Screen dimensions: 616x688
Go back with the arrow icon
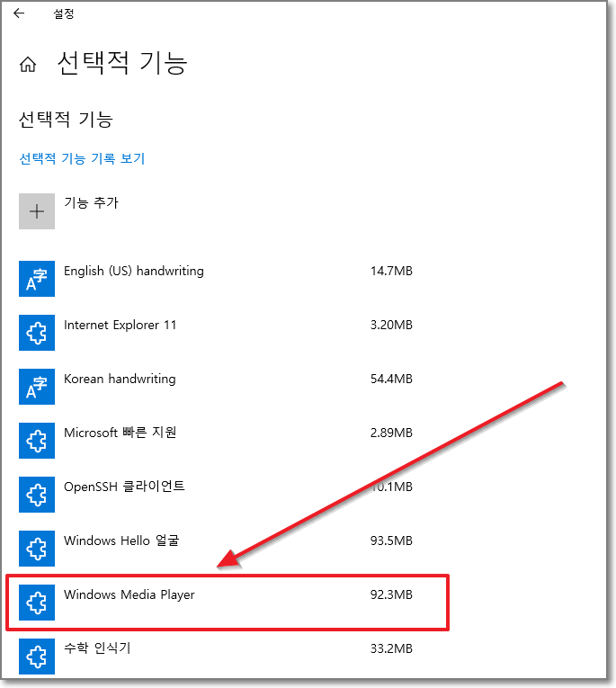coord(18,13)
